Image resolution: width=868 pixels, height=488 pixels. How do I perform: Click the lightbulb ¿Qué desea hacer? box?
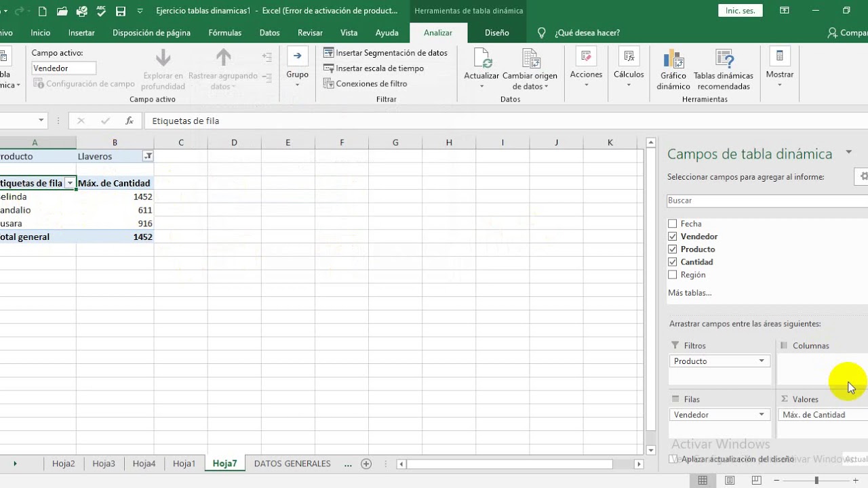click(x=578, y=33)
